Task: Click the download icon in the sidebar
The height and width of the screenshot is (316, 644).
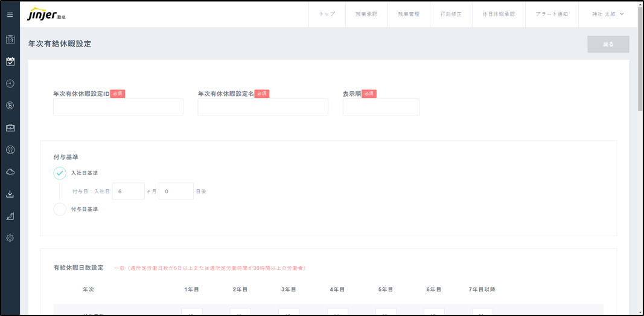Action: click(10, 194)
